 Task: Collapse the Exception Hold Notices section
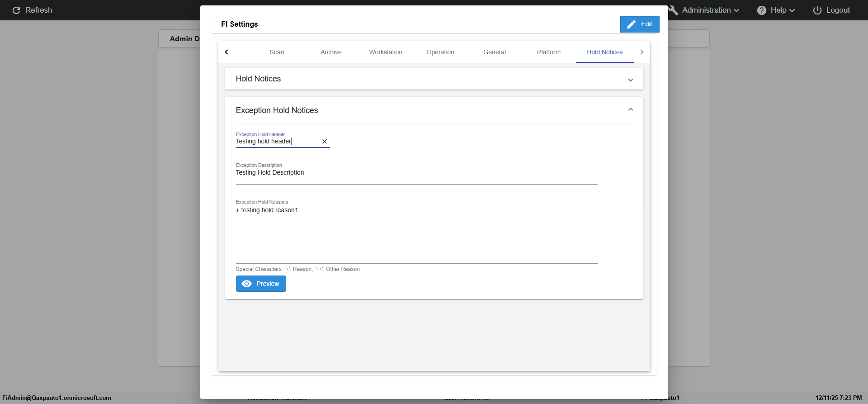coord(630,110)
